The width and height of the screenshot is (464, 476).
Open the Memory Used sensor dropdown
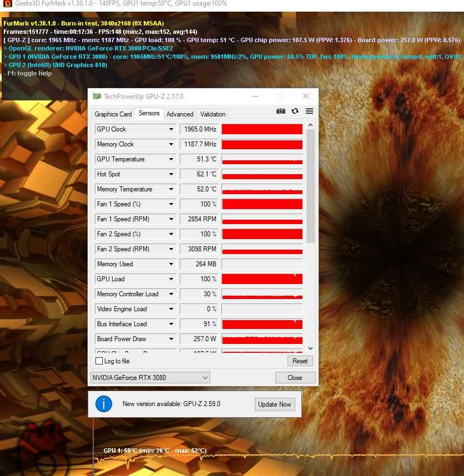172,264
